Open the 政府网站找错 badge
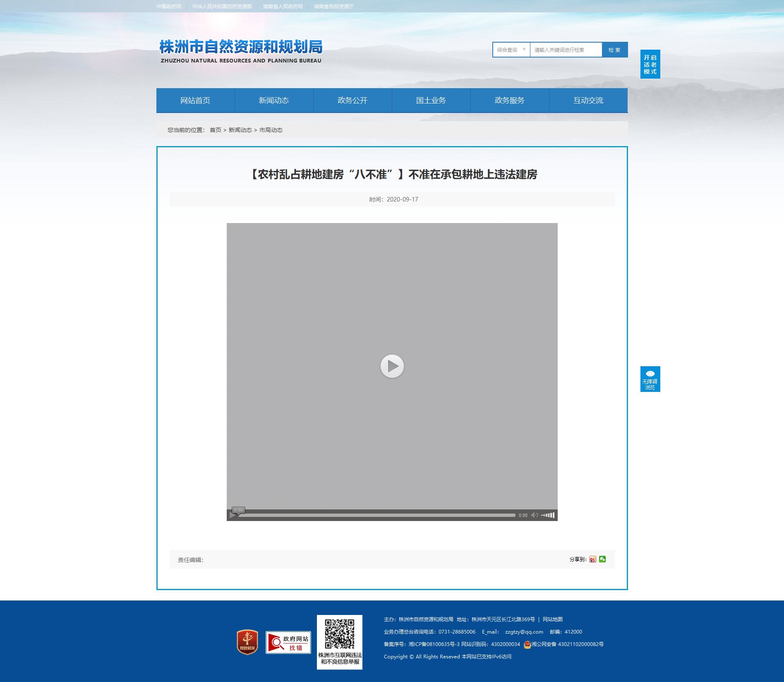The width and height of the screenshot is (784, 682). (x=288, y=642)
